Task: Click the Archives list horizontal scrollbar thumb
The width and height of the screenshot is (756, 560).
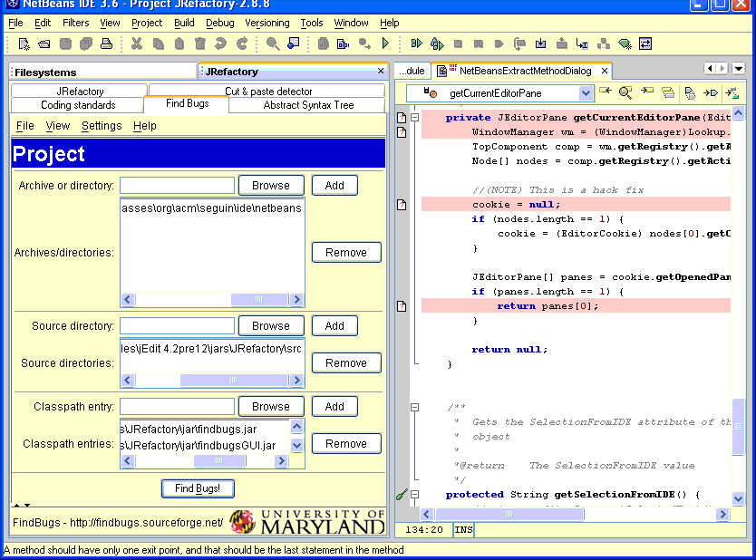Action: tap(259, 299)
